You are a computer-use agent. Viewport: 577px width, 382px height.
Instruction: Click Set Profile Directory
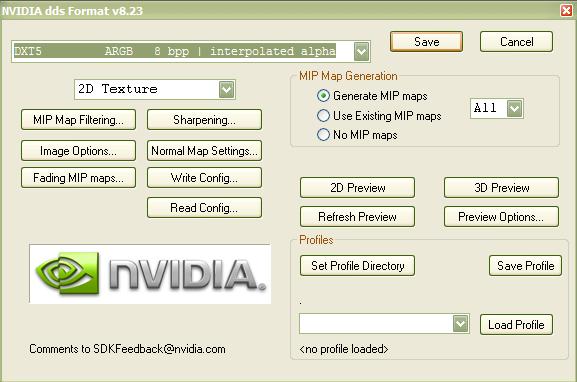pos(357,265)
